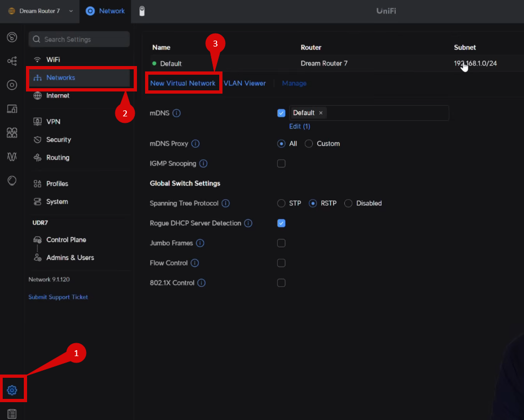Show mDNS Proxy info icon
This screenshot has height=420, width=524.
(195, 143)
